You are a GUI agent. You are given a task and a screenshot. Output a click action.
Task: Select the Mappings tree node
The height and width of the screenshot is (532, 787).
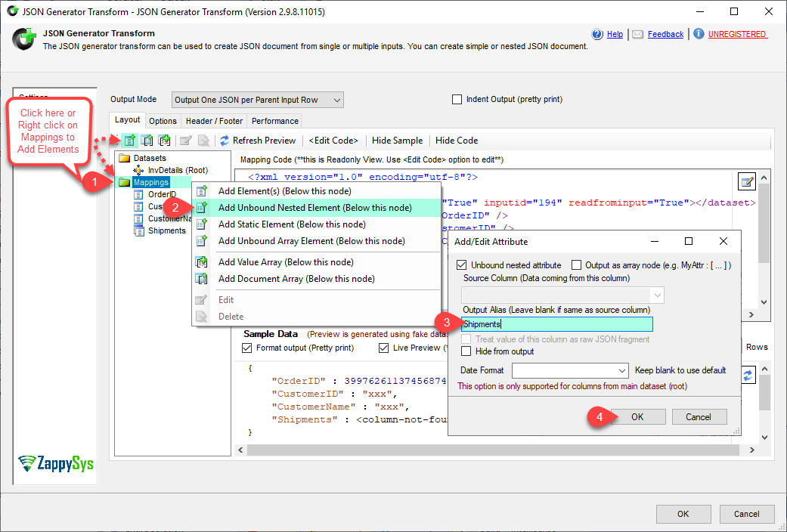tap(151, 182)
